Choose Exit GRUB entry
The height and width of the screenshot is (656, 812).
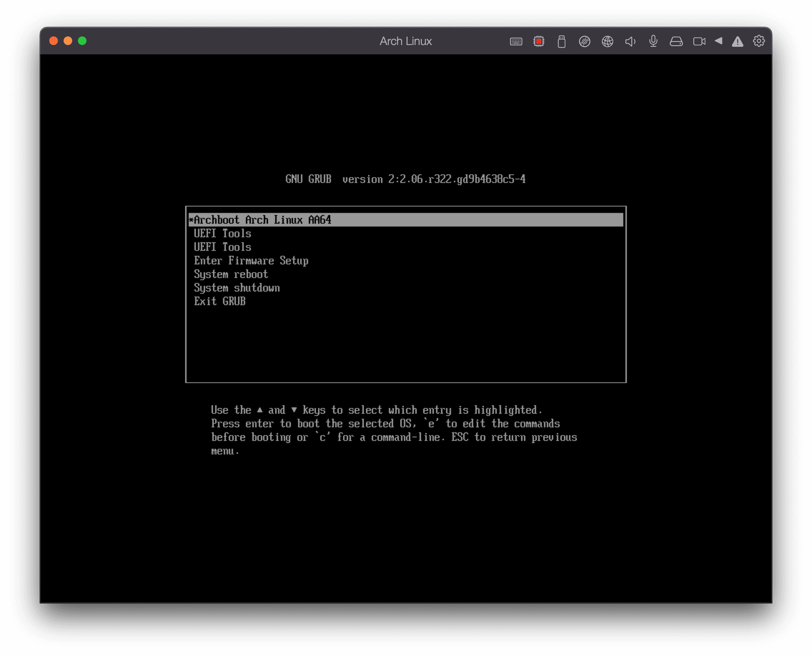(406, 301)
